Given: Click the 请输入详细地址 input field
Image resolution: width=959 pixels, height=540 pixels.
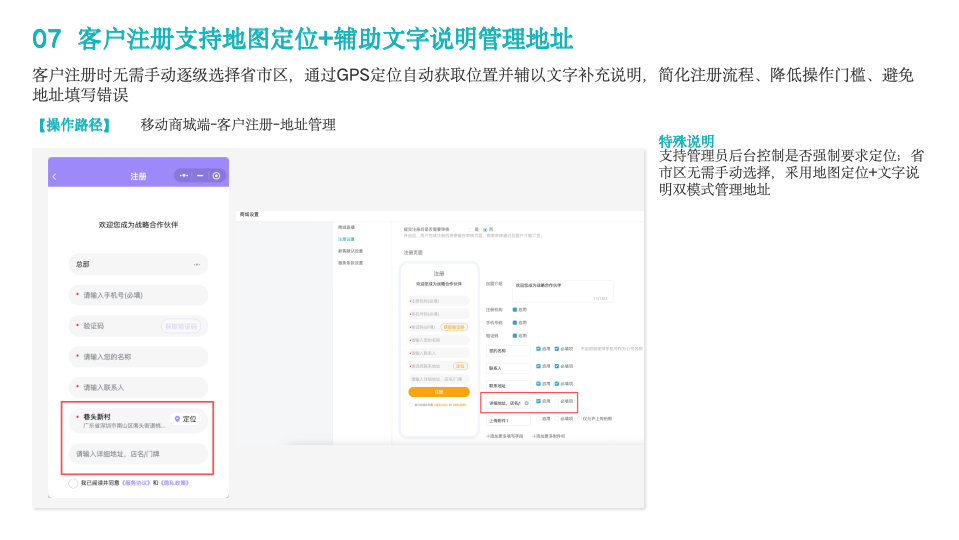Looking at the screenshot, I should (138, 454).
